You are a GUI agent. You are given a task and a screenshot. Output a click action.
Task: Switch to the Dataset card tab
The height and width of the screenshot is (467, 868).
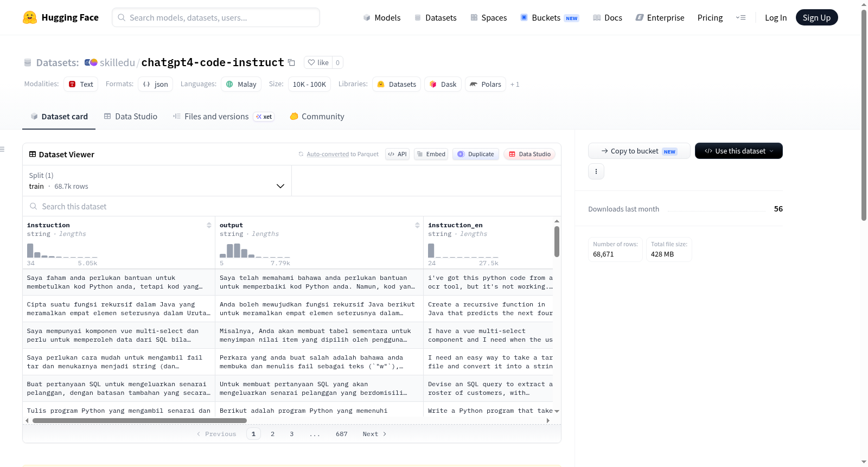click(x=59, y=116)
